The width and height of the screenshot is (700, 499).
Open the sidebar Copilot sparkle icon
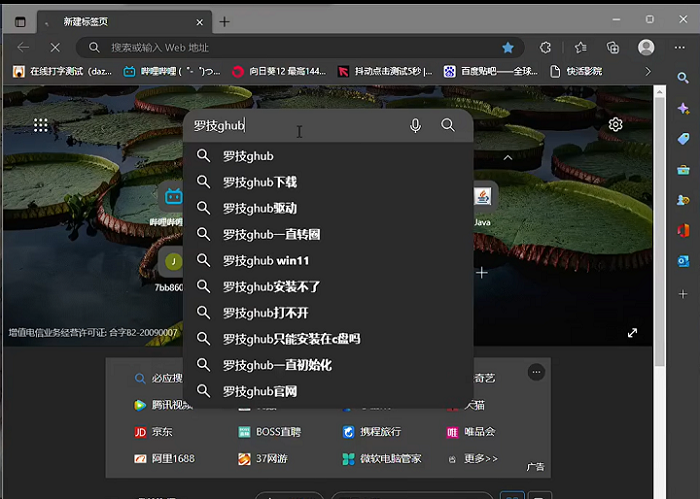pos(683,108)
